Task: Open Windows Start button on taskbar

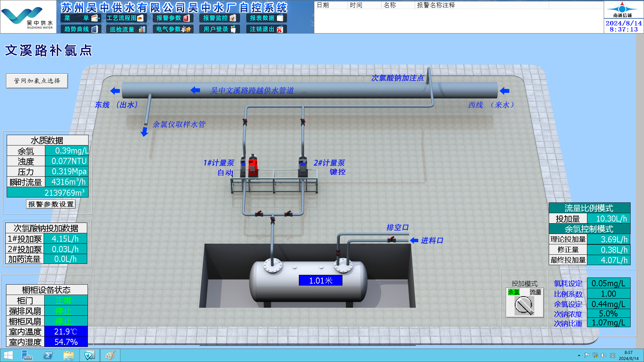Action: click(8, 355)
